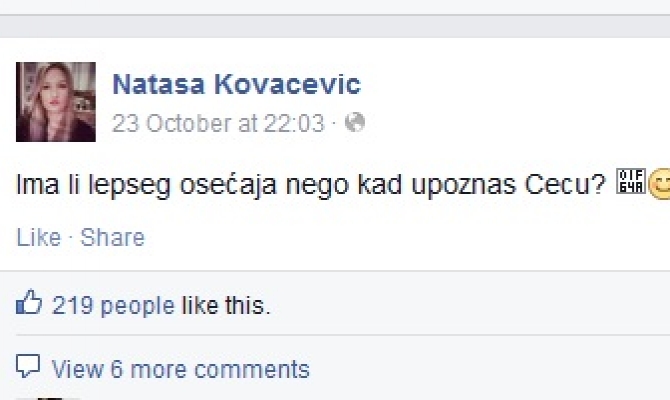This screenshot has height=400, width=670.
Task: Click the smiley emoji in the post
Action: tap(659, 184)
